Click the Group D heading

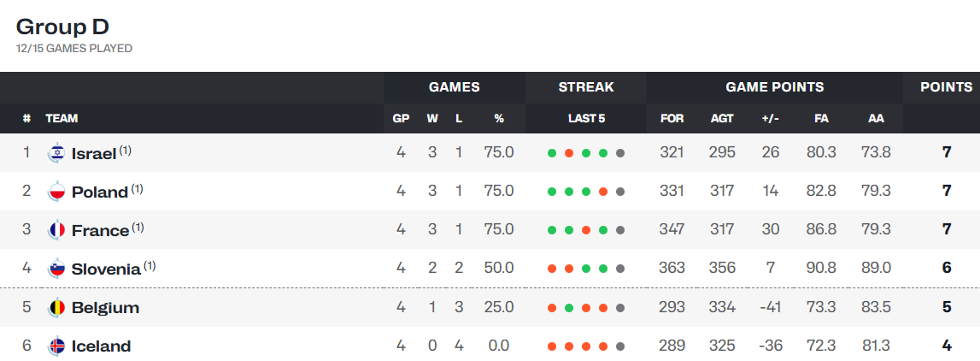(62, 27)
